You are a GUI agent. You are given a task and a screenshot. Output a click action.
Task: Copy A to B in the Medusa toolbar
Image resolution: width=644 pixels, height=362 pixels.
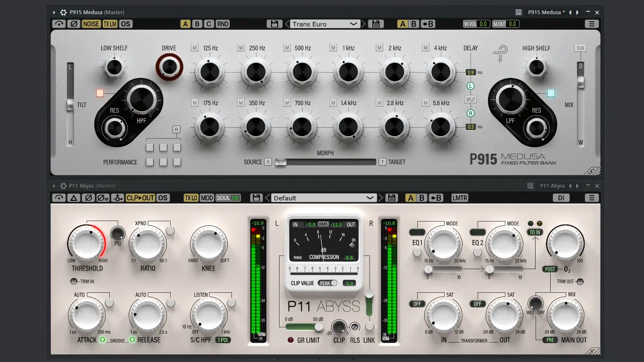tap(428, 24)
